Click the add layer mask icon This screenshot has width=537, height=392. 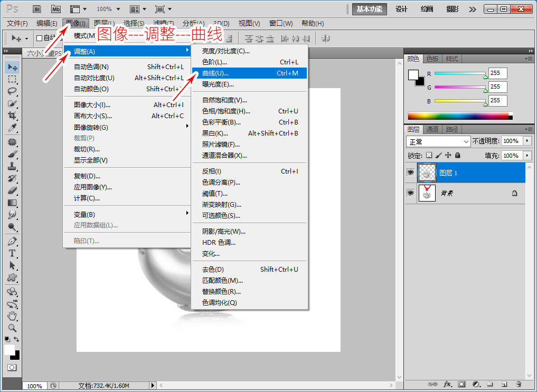461,384
